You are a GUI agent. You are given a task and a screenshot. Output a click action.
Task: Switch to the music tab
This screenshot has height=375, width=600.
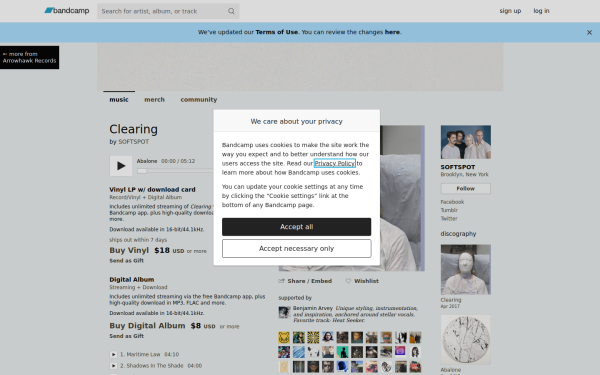pos(119,99)
